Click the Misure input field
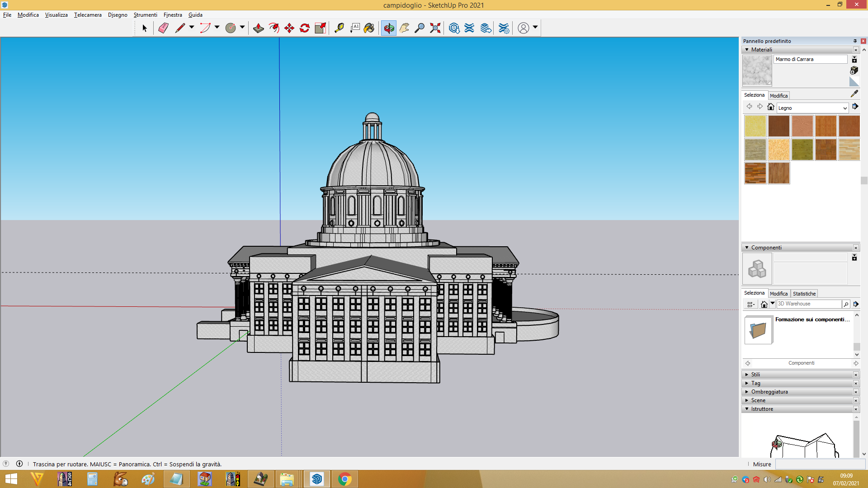Screen dimensions: 868x488 coord(820,464)
